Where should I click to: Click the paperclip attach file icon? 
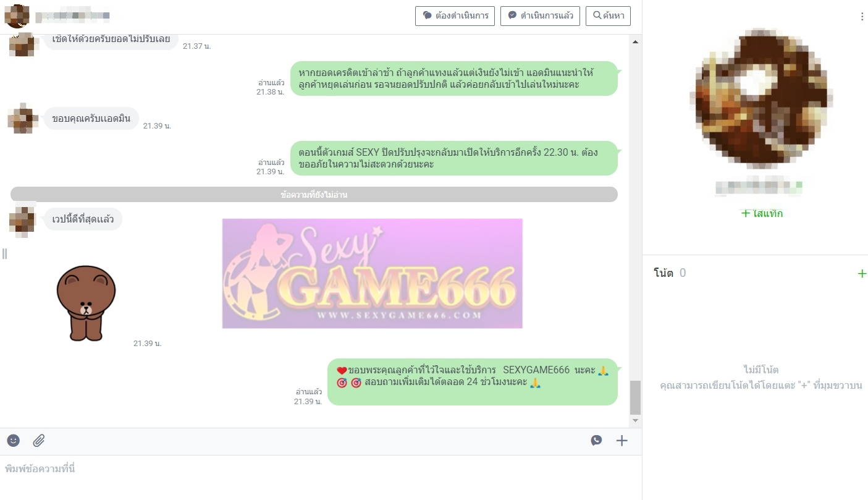[39, 441]
